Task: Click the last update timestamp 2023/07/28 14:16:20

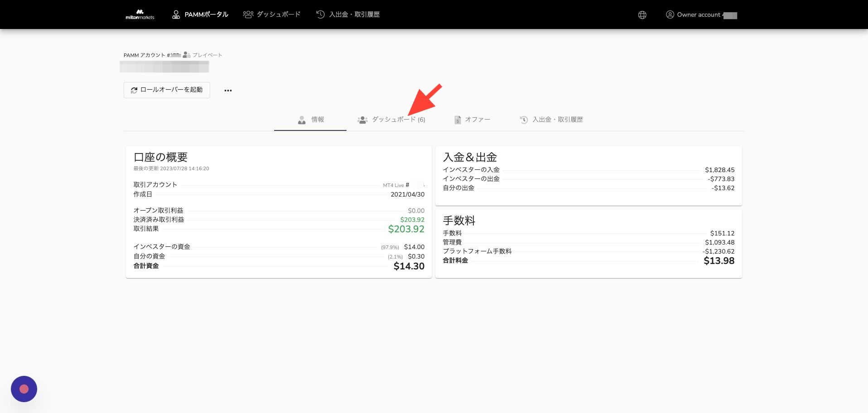Action: 184,168
